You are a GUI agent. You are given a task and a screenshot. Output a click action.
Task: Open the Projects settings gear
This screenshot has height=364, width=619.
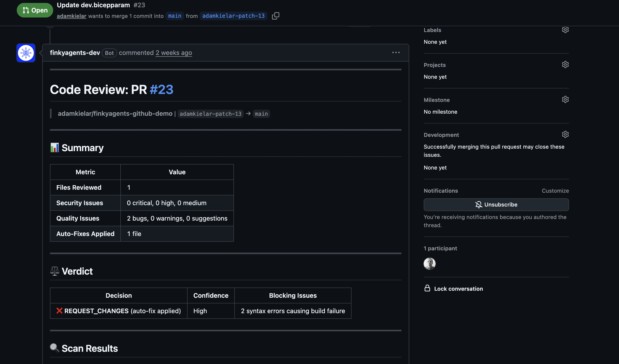(565, 64)
